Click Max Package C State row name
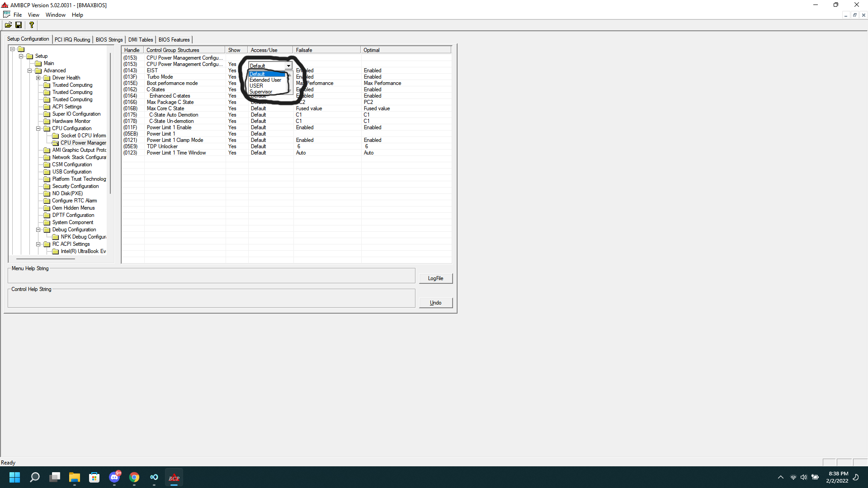Image resolution: width=868 pixels, height=488 pixels. [x=170, y=102]
